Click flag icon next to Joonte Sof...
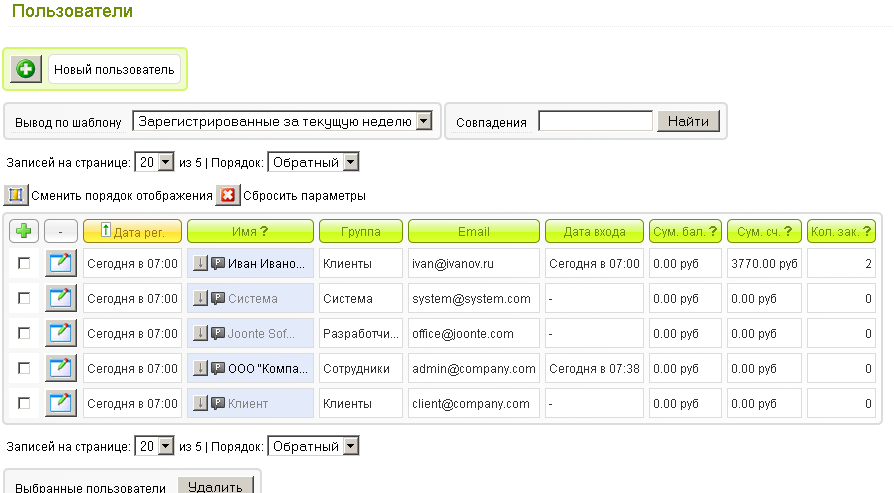The width and height of the screenshot is (894, 493). [x=218, y=333]
